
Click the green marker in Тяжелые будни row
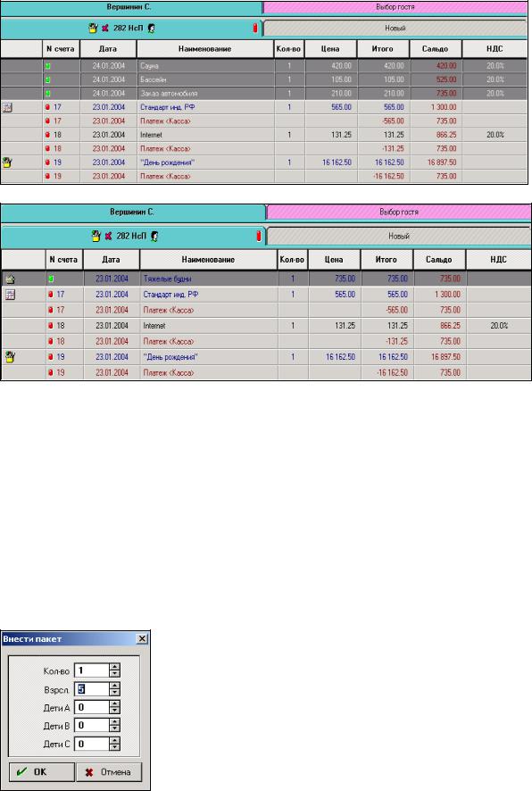pyautogui.click(x=51, y=279)
